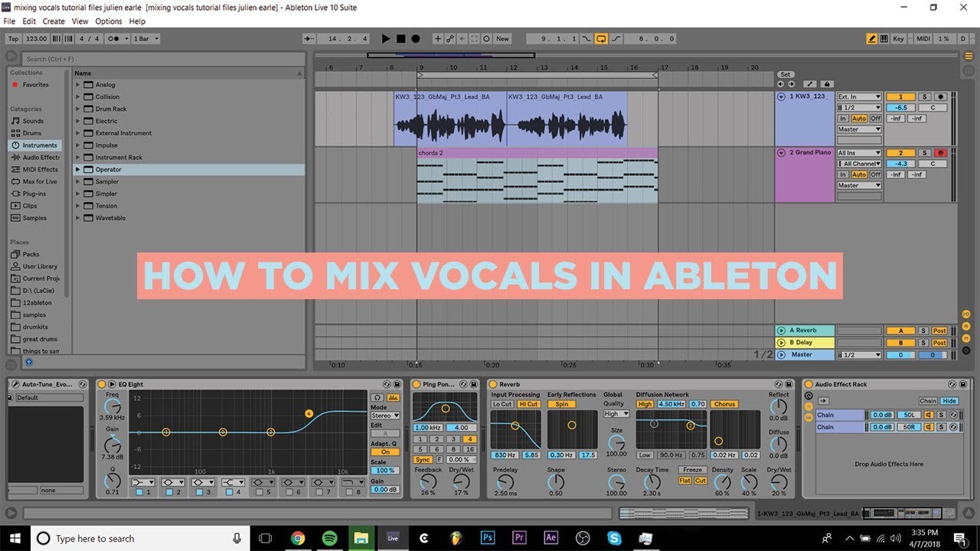Toggle the EQ Eight spectrum analyzer icon
Image resolution: width=980 pixels, height=551 pixels.
coord(394,397)
